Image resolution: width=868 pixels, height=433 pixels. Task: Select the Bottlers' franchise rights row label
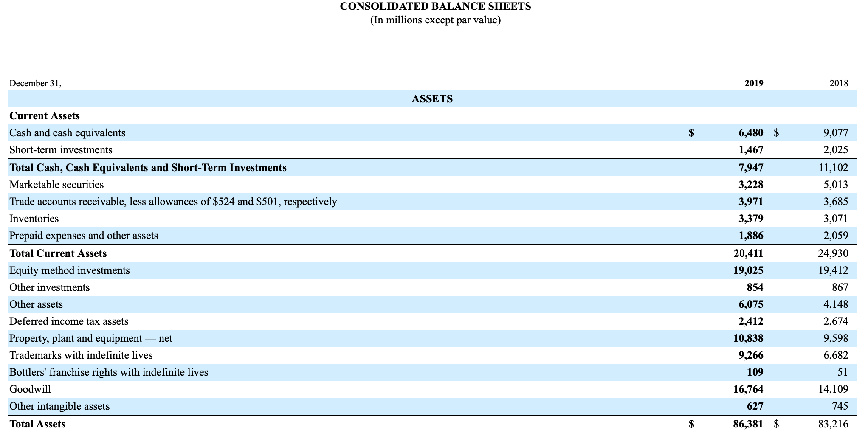(x=109, y=372)
